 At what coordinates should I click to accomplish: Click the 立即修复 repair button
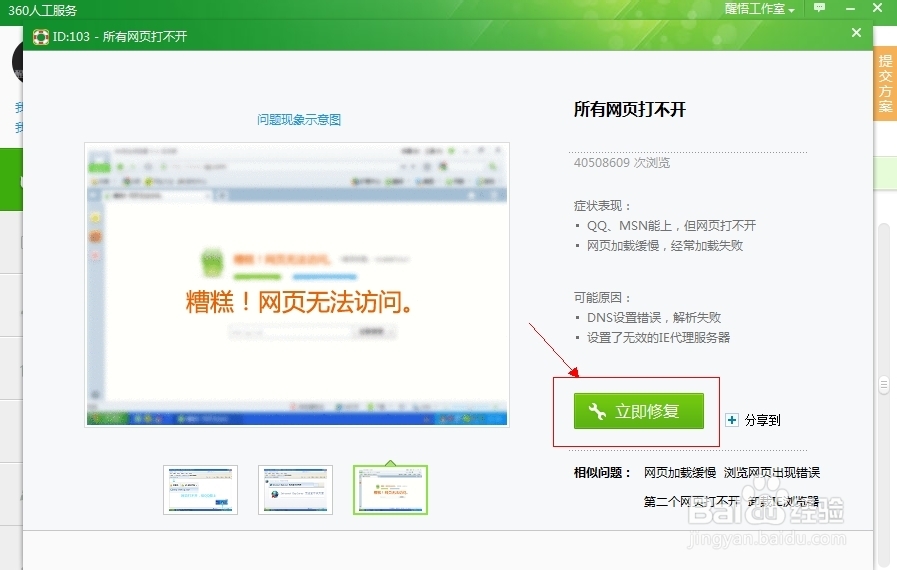click(x=638, y=411)
